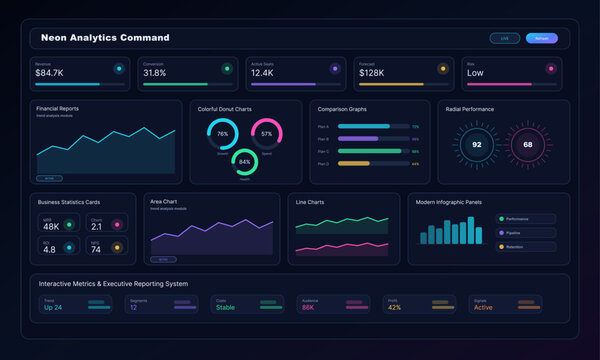Click the green dot icon next to 48K
This screenshot has height=360, width=600.
coord(69,225)
